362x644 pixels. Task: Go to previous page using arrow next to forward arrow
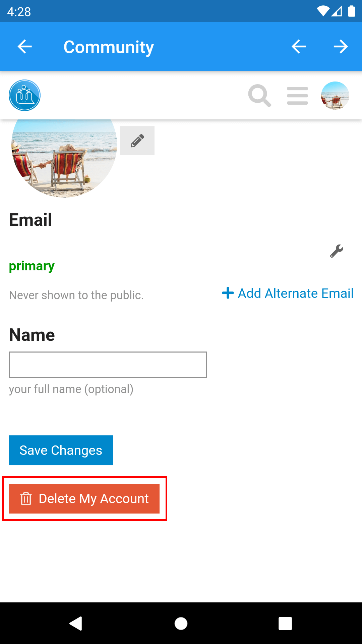pyautogui.click(x=299, y=47)
